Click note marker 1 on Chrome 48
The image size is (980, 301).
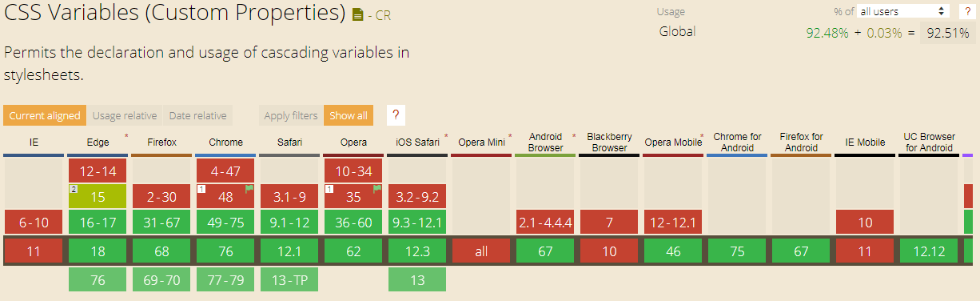click(201, 190)
